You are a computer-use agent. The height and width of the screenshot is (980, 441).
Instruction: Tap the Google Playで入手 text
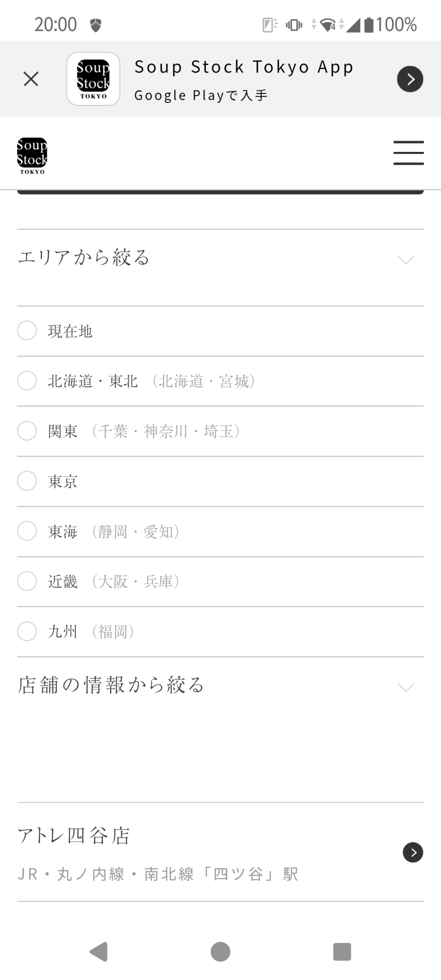point(201,95)
